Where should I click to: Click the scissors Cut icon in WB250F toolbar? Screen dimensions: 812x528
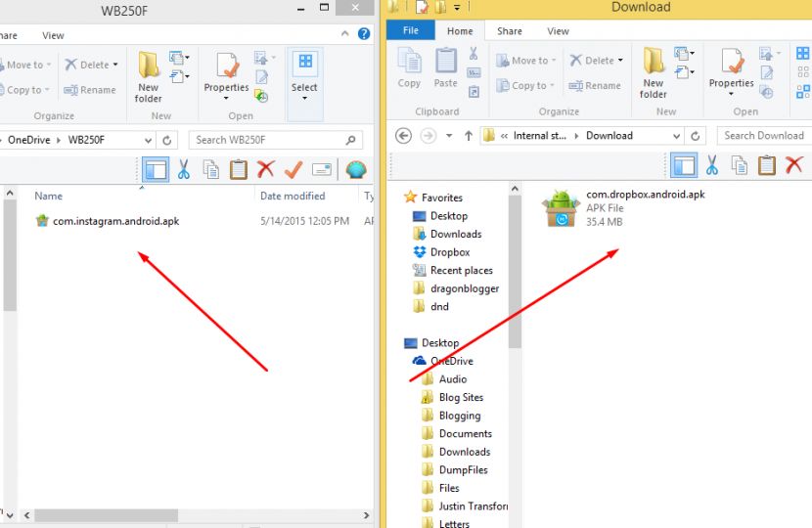pyautogui.click(x=183, y=169)
